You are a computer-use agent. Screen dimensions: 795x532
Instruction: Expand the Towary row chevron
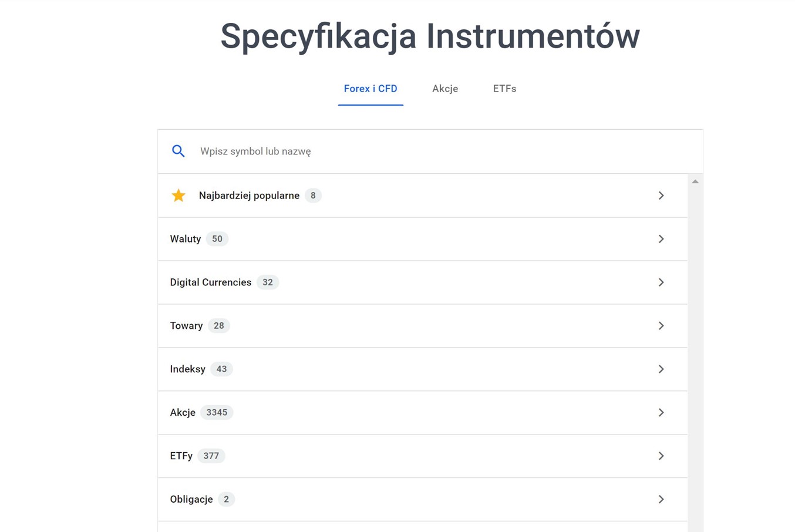pyautogui.click(x=661, y=326)
